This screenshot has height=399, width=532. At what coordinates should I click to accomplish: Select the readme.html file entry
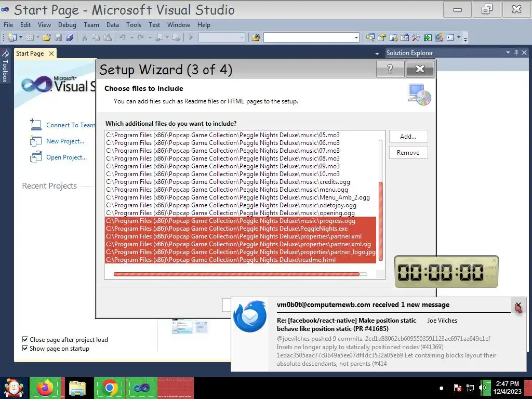241,260
